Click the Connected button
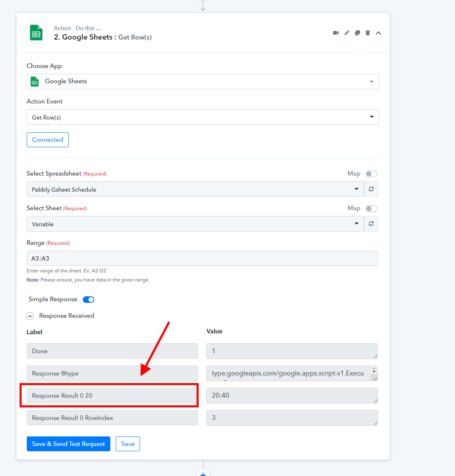 coord(48,140)
